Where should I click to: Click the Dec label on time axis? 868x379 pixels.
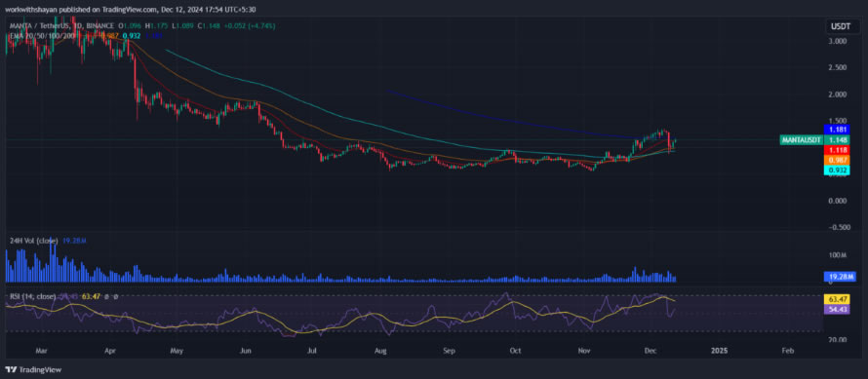652,351
